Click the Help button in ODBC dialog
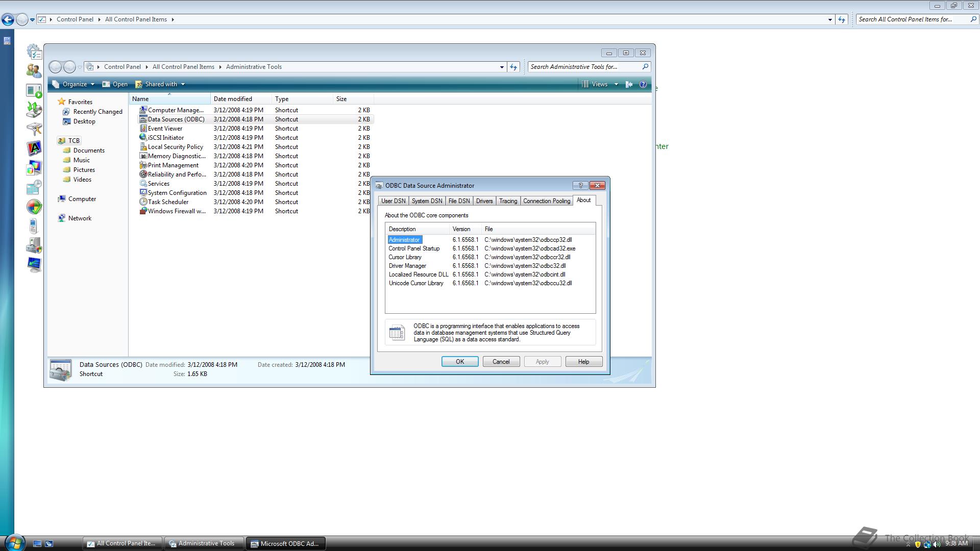This screenshot has width=980, height=551. pos(584,362)
